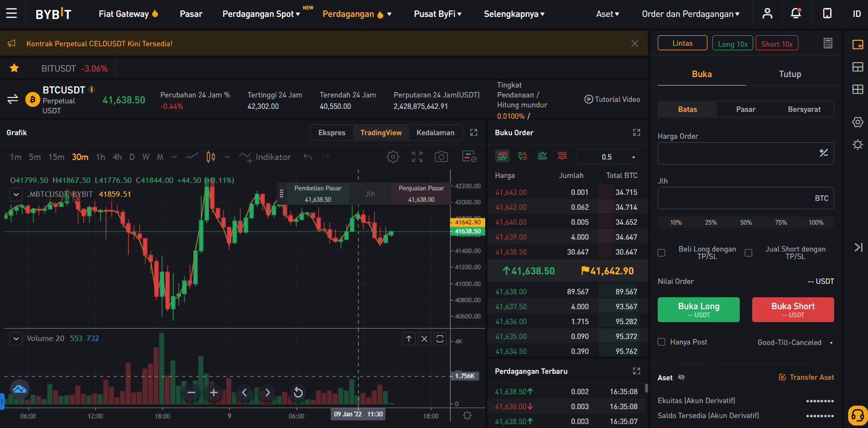This screenshot has width=868, height=428.
Task: Open Perdagangan Spot dropdown
Action: coord(261,14)
